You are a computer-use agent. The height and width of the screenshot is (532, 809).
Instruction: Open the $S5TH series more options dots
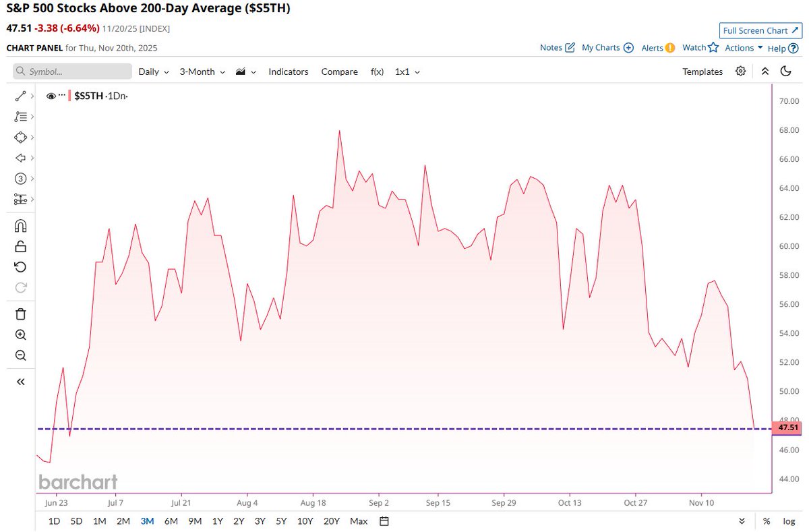pos(61,95)
